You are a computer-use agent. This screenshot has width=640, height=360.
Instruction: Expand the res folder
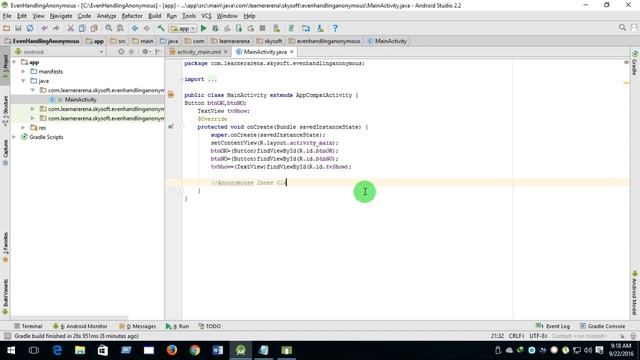pos(23,128)
